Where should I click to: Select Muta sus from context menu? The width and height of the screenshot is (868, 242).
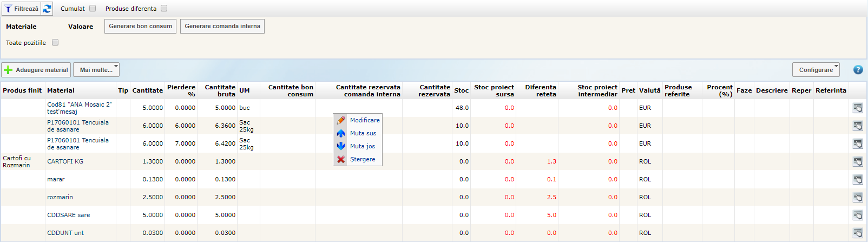(x=363, y=133)
